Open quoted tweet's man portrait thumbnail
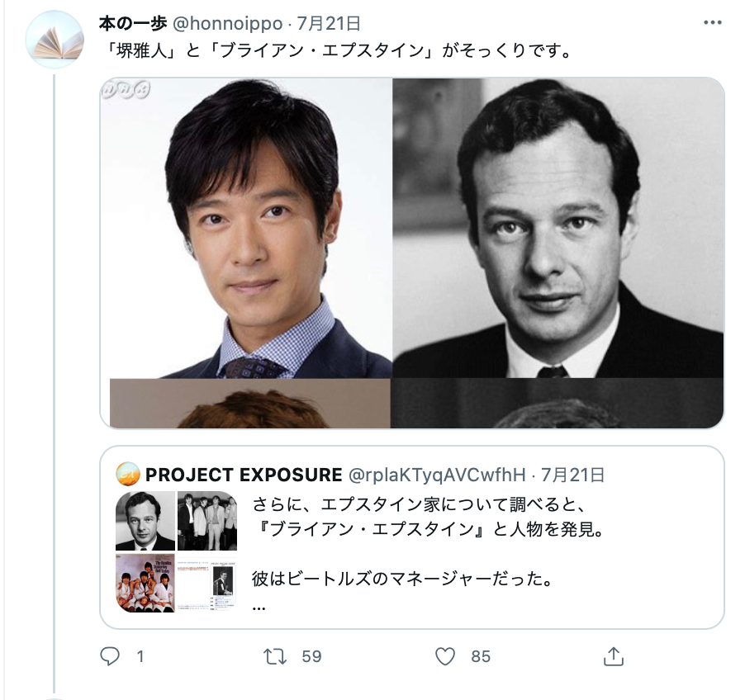 pyautogui.click(x=145, y=521)
